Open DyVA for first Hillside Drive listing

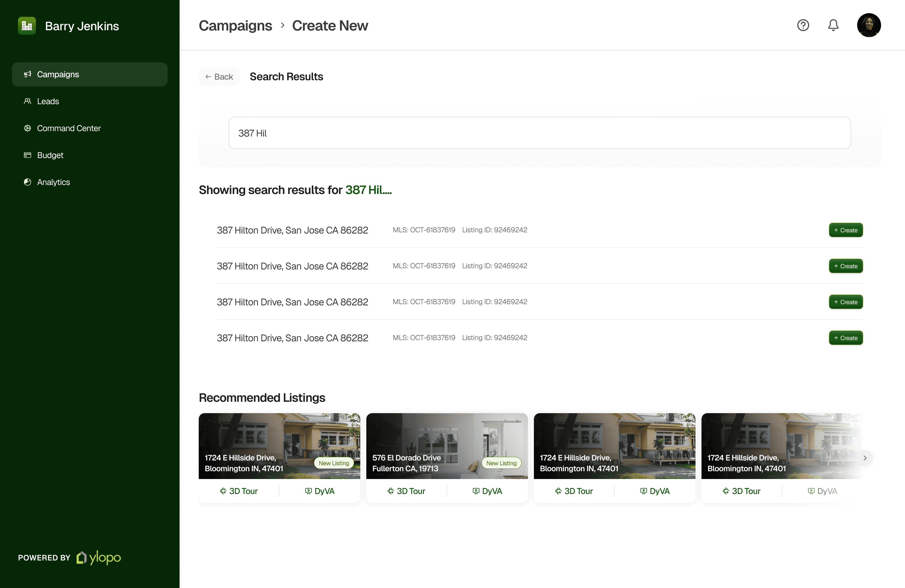pos(320,491)
